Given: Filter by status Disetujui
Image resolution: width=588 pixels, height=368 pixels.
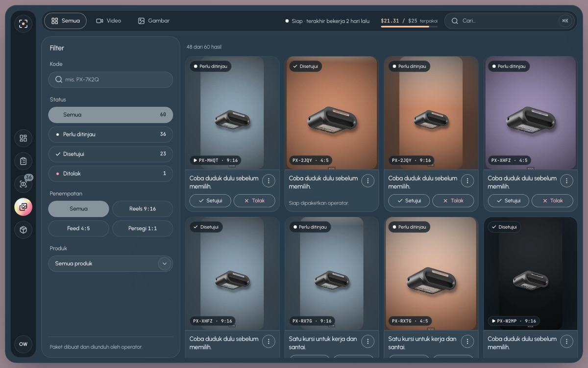Looking at the screenshot, I should (x=110, y=154).
